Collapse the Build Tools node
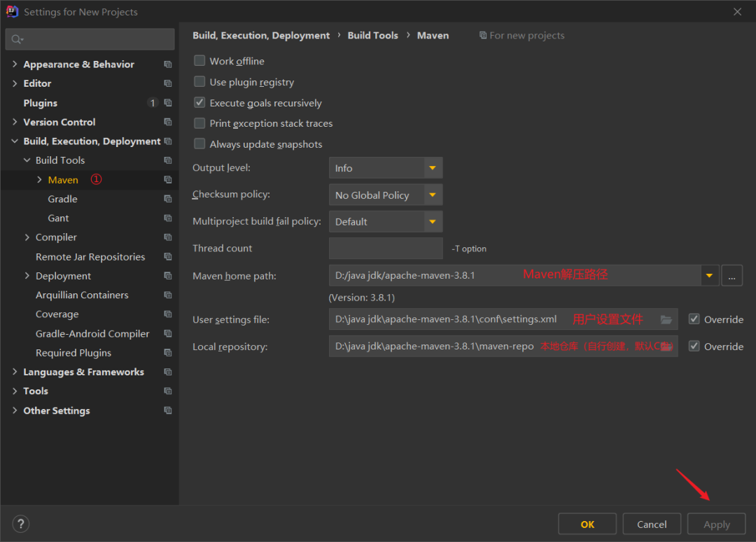 pyautogui.click(x=27, y=160)
